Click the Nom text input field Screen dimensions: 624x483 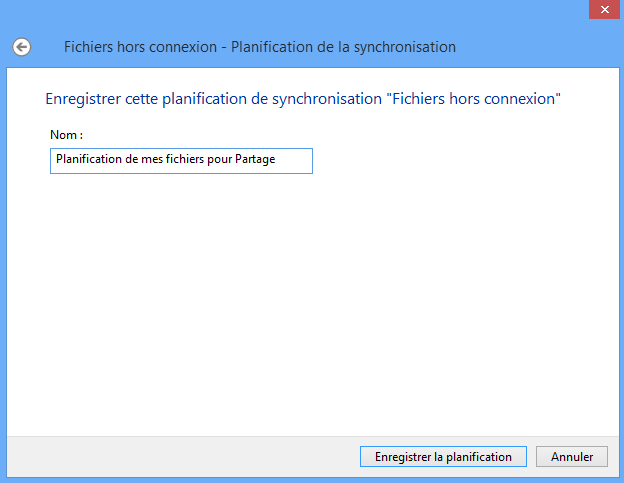click(181, 161)
